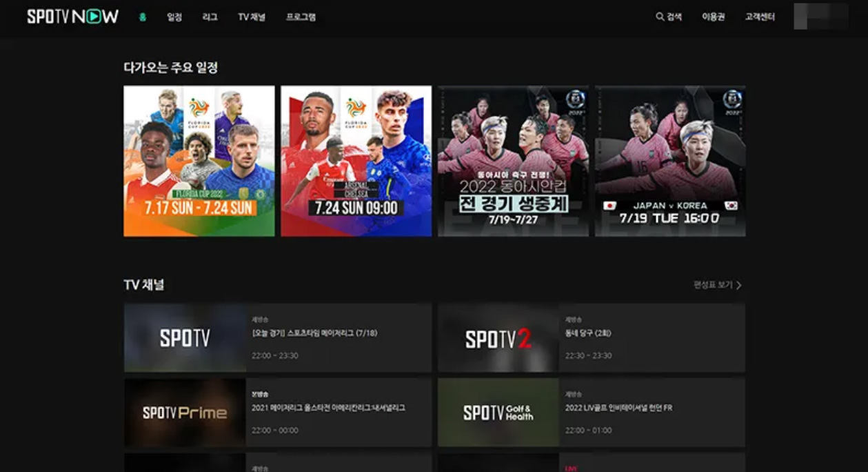Open SPOTV Golf & Health logo tile

tap(498, 413)
